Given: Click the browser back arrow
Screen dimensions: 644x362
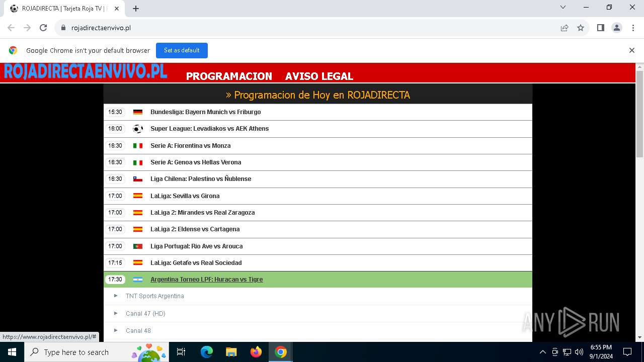Looking at the screenshot, I should (11, 28).
